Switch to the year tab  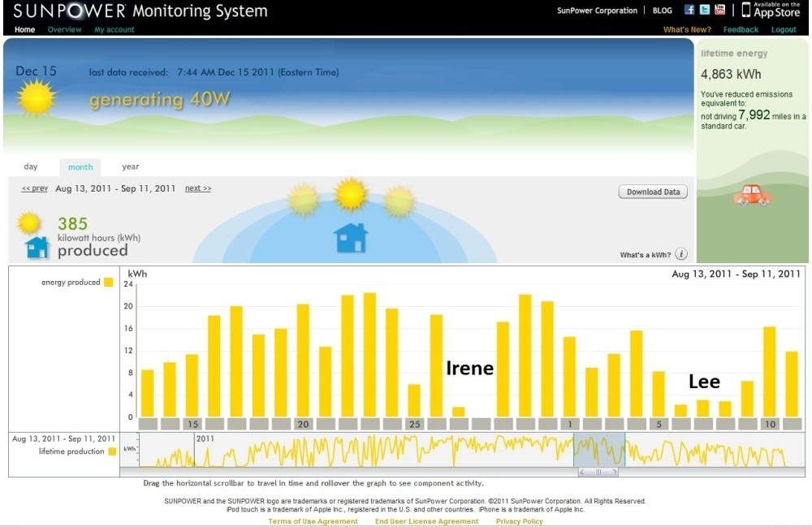(131, 166)
